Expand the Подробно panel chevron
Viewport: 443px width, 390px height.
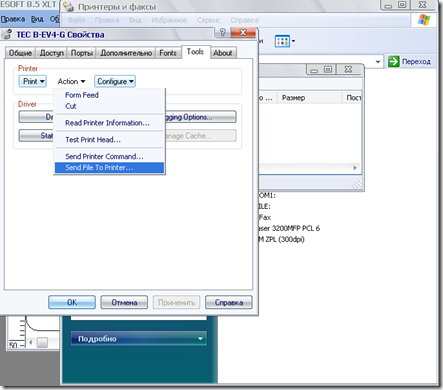click(x=200, y=338)
